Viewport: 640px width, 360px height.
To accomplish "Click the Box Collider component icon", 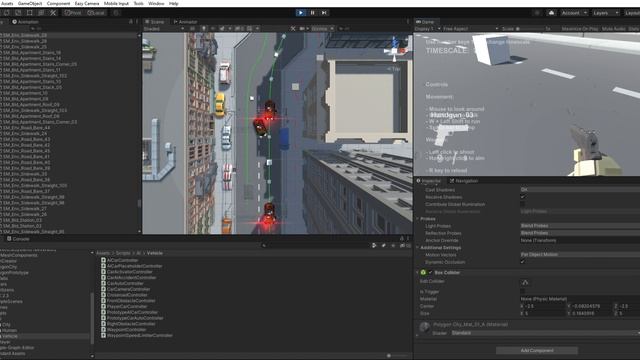I will click(x=423, y=272).
